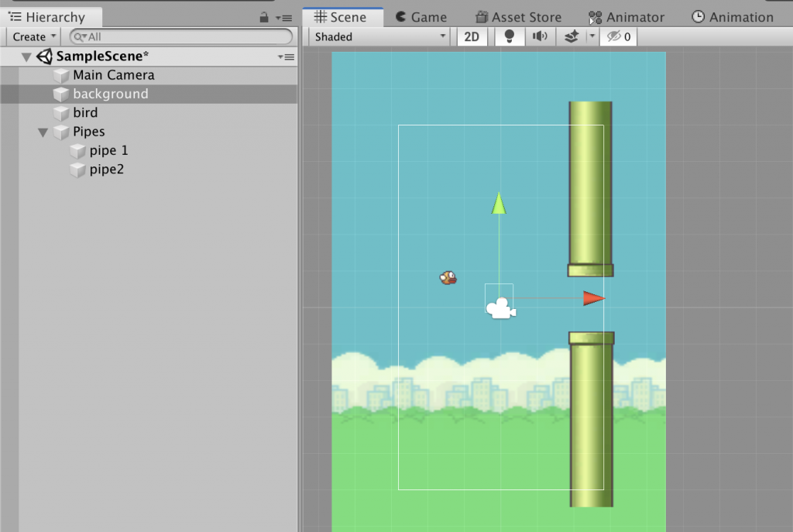Select pipe2 object in Hierarchy
793x532 pixels.
(x=106, y=170)
